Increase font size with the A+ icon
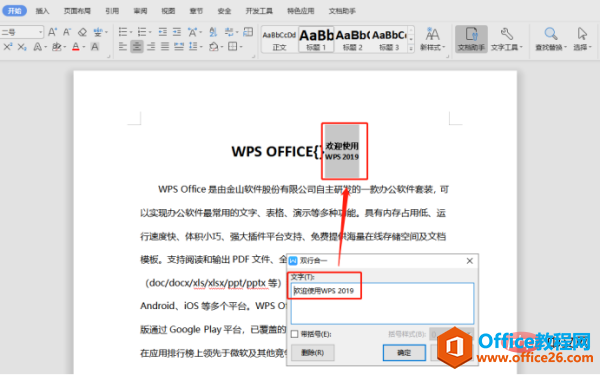Image resolution: width=600 pixels, height=375 pixels. tap(52, 32)
